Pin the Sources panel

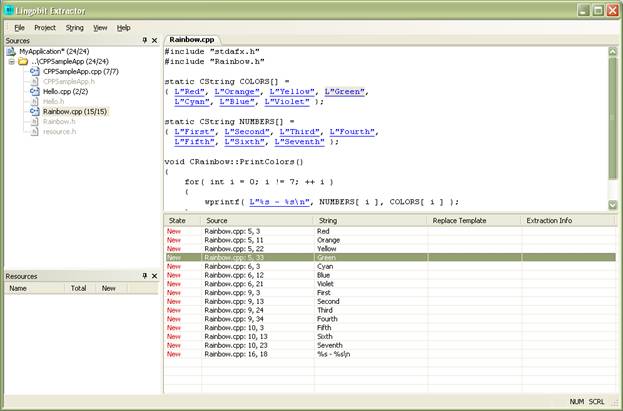tap(145, 40)
